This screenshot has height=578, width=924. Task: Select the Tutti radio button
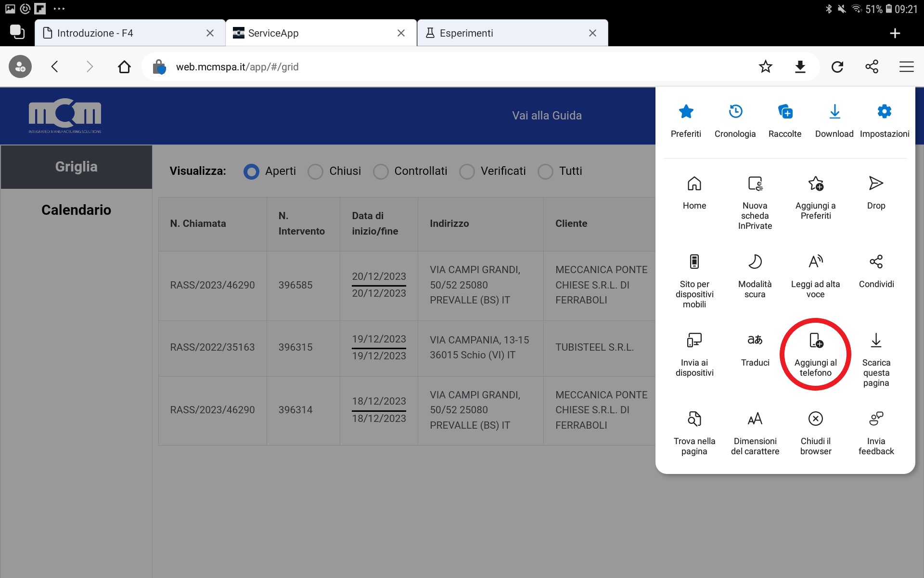pos(545,171)
